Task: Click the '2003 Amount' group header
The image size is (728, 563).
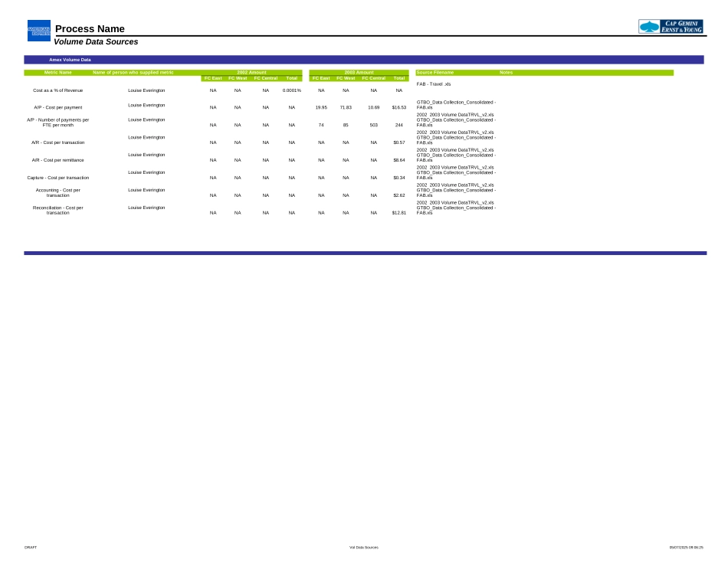Action: click(x=359, y=73)
